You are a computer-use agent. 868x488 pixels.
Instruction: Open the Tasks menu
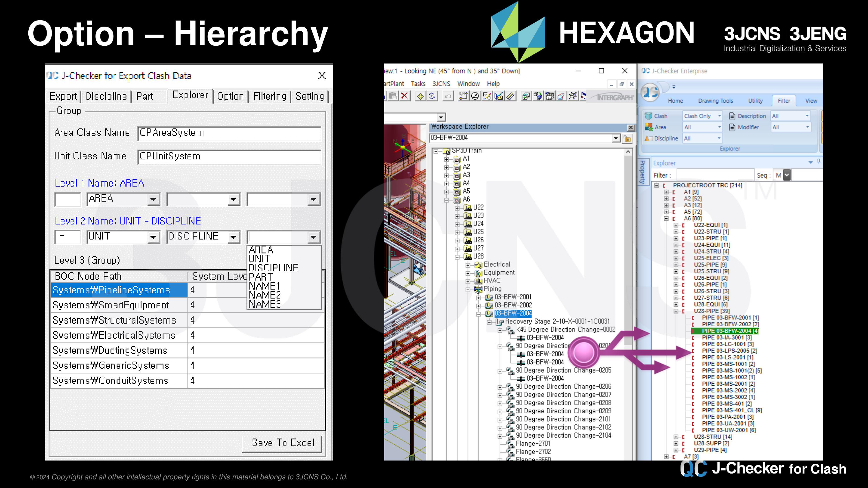pos(418,84)
